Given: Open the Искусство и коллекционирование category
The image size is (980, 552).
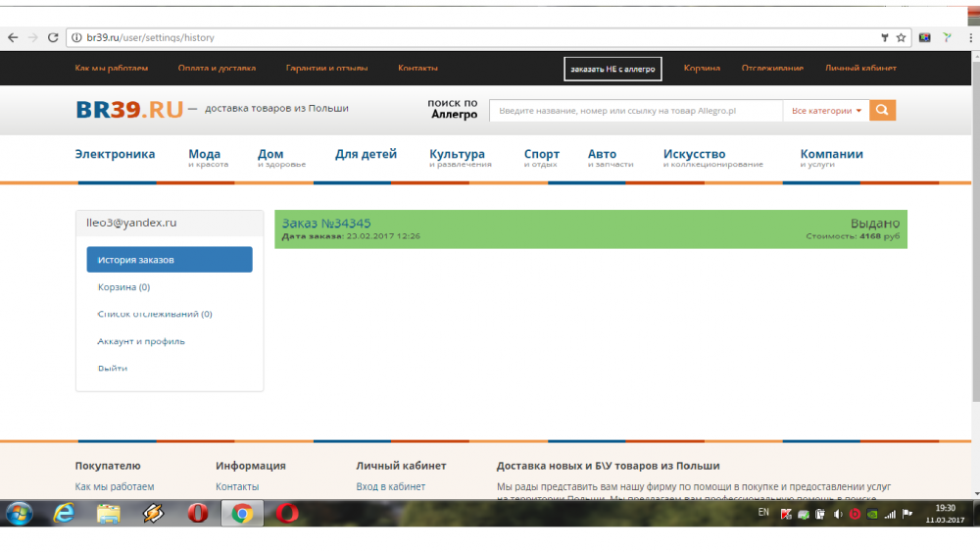Looking at the screenshot, I should pos(712,158).
